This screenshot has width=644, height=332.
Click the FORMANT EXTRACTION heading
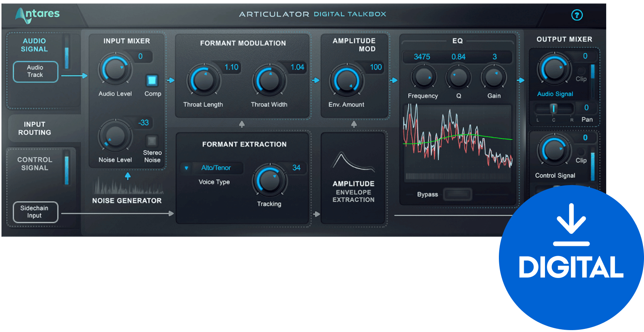tap(244, 144)
